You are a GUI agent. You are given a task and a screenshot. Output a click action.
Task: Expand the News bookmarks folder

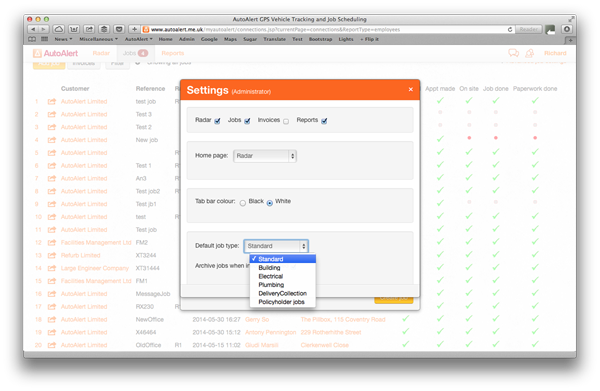click(x=63, y=39)
